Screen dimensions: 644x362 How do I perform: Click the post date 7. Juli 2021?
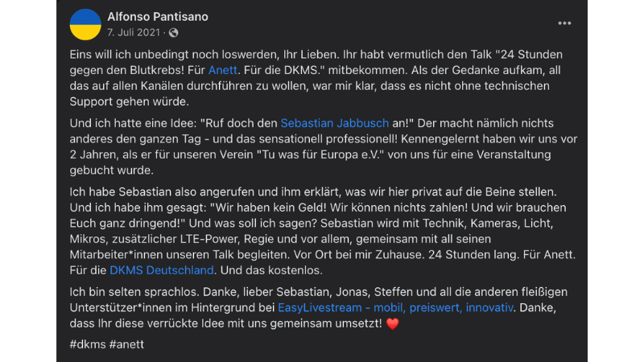133,33
